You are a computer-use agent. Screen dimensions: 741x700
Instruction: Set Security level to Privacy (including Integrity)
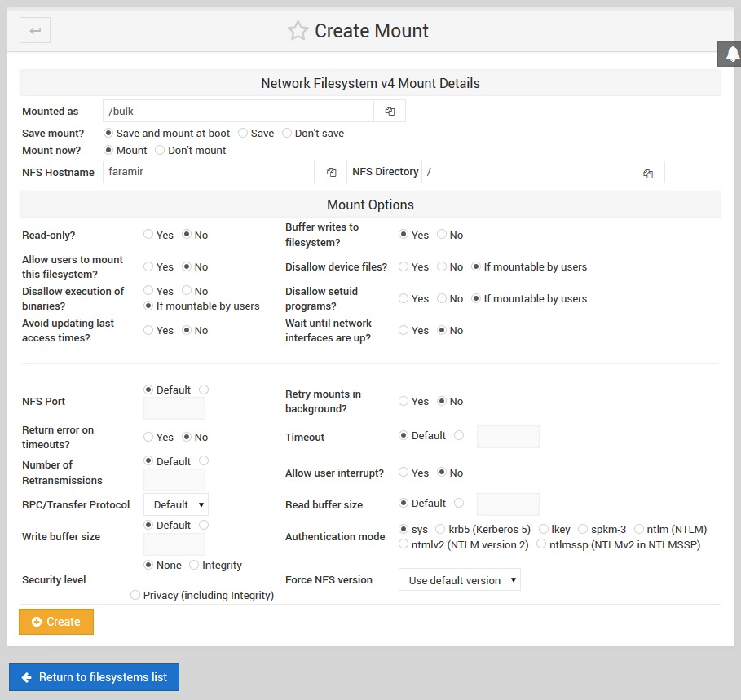pyautogui.click(x=135, y=595)
